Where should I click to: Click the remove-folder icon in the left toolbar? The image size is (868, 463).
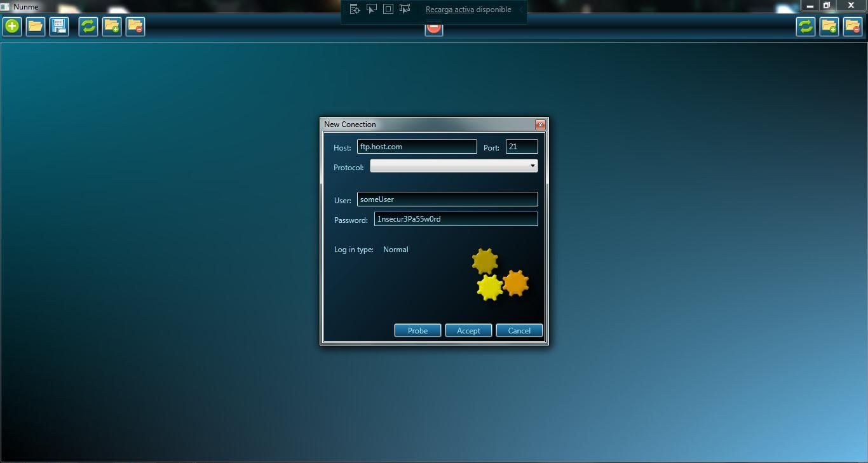pyautogui.click(x=135, y=27)
